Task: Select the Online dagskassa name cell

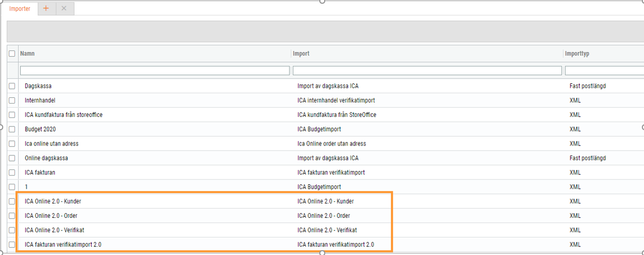Action: (46, 158)
